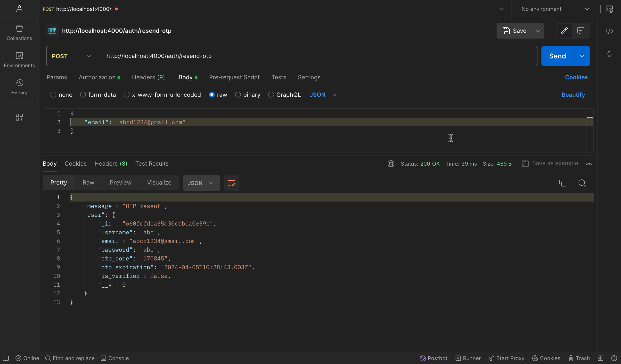Switch to the Pre-request Script tab

(234, 77)
